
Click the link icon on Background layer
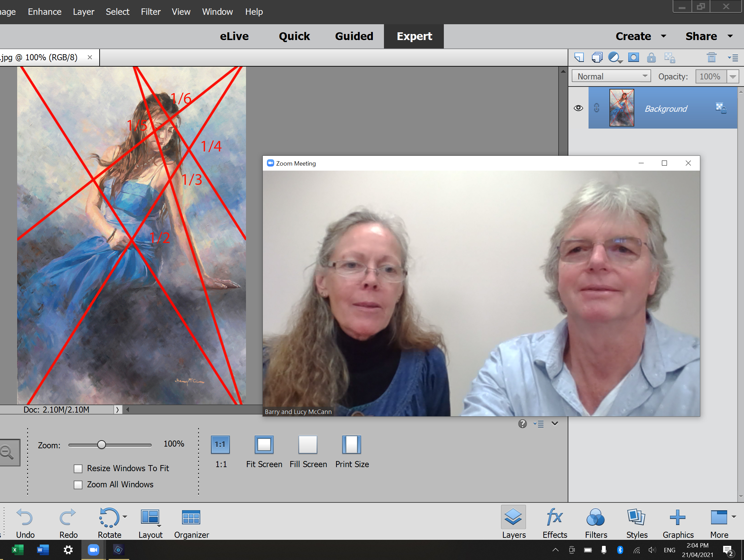click(x=597, y=108)
